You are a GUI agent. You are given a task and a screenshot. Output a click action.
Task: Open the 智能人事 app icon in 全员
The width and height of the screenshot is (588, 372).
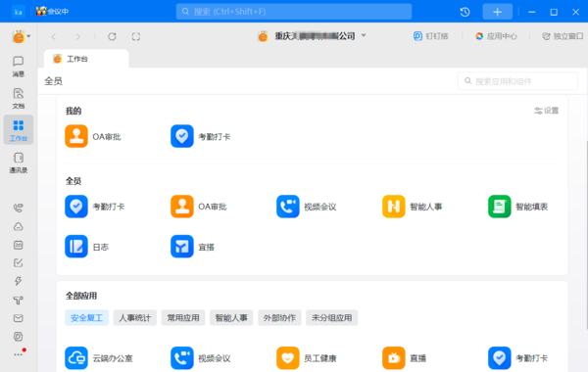(393, 207)
